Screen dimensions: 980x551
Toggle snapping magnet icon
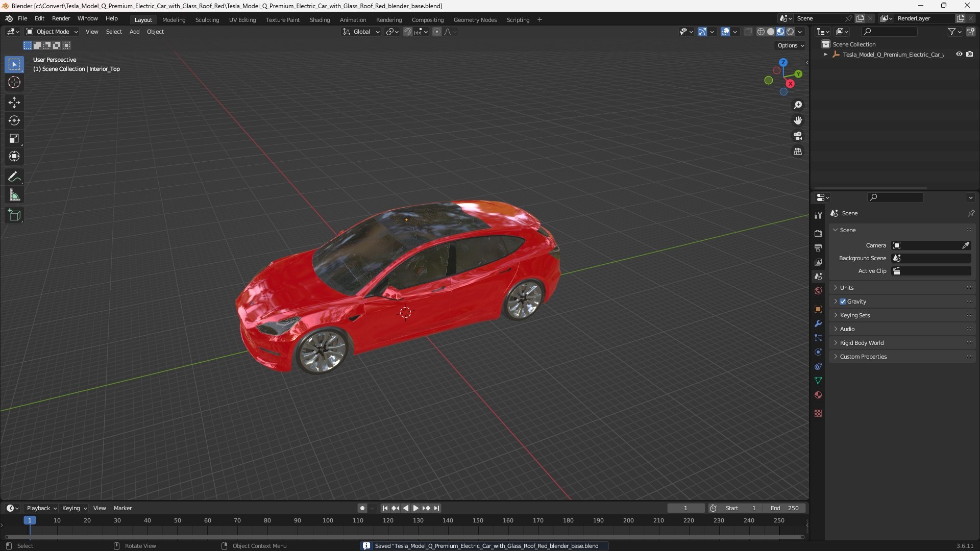pos(408,32)
